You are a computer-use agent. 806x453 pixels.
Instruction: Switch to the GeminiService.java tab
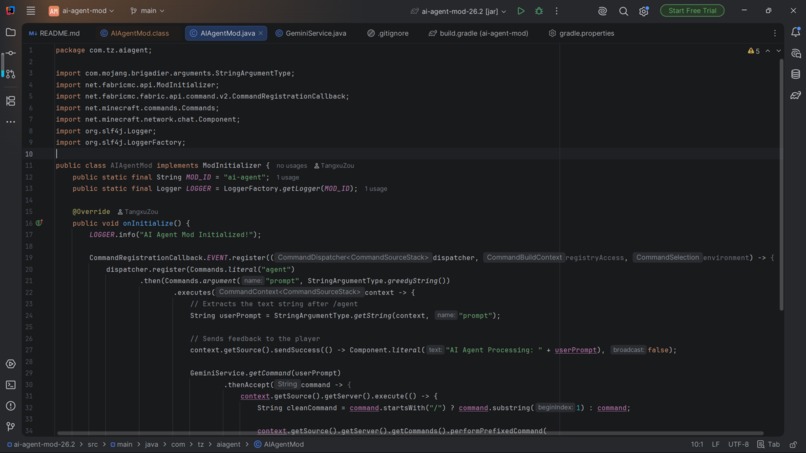tap(311, 33)
